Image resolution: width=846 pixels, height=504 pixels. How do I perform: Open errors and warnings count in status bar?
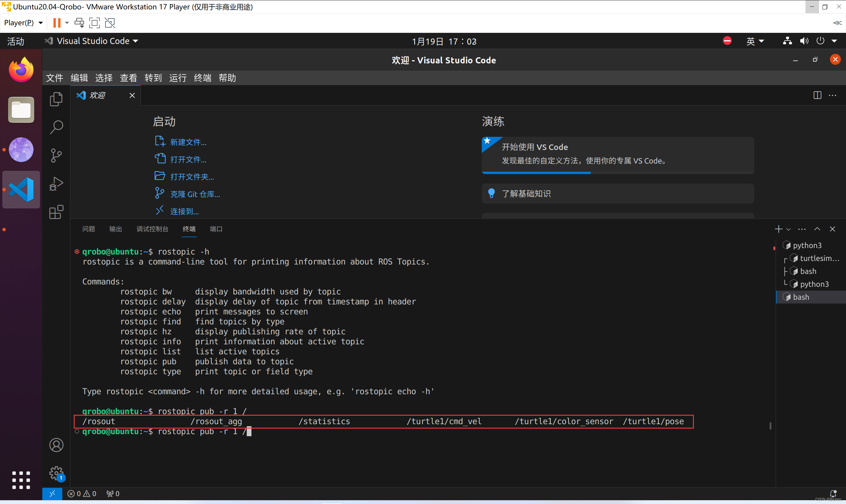pyautogui.click(x=82, y=493)
